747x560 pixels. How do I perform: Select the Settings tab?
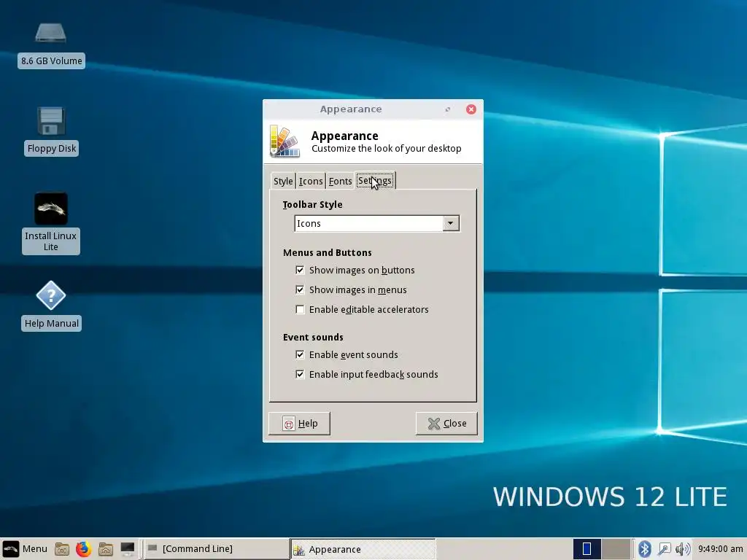pyautogui.click(x=375, y=181)
